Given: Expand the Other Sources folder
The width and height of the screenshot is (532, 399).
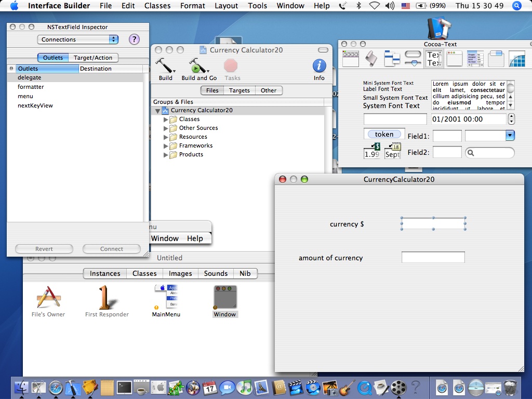Looking at the screenshot, I should point(166,128).
